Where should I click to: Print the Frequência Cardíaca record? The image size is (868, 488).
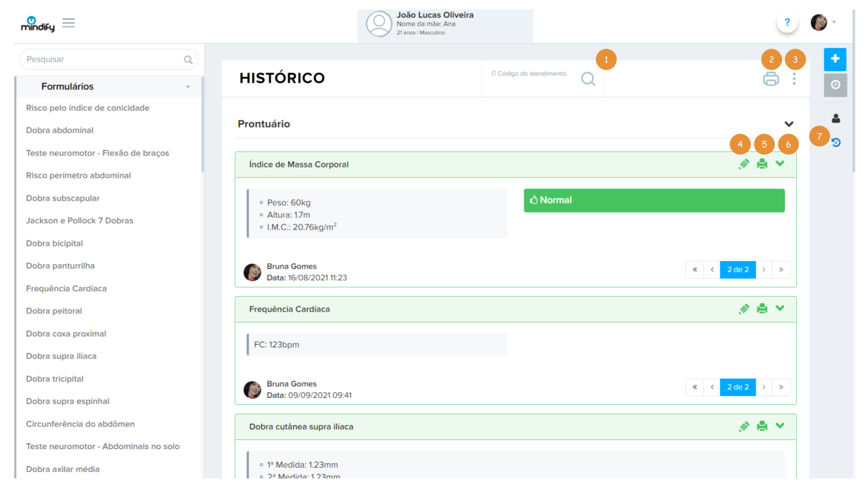[762, 309]
